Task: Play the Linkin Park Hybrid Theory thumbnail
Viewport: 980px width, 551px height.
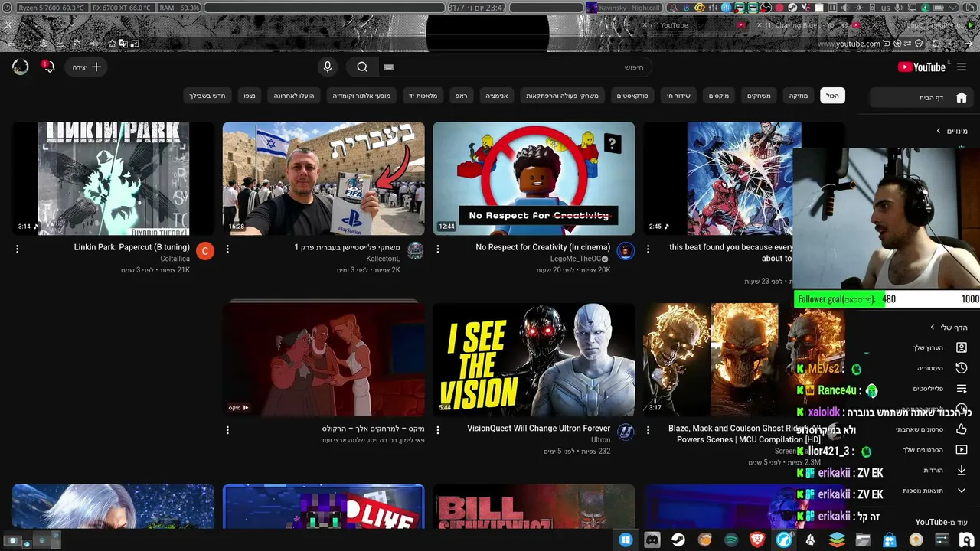Action: tap(113, 178)
